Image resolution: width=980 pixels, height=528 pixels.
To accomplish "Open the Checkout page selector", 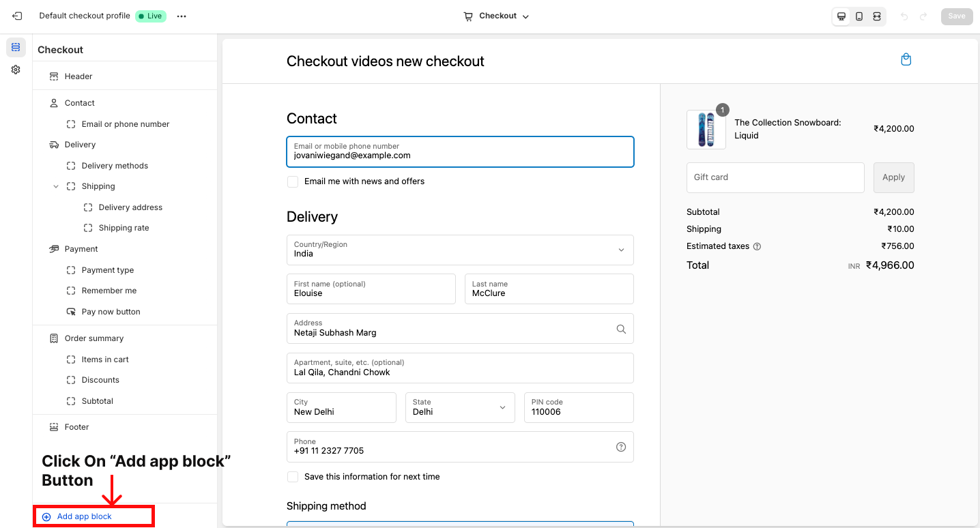I will coord(496,16).
